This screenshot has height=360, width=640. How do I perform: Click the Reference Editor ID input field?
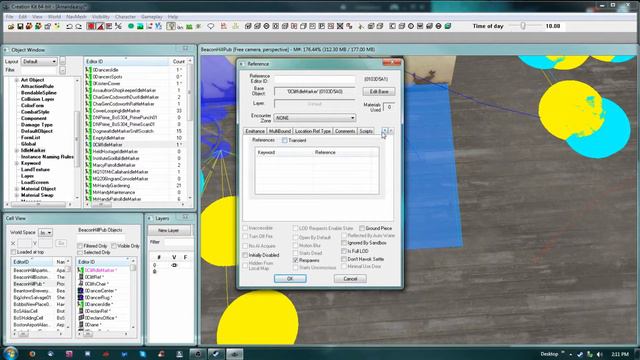tap(315, 79)
